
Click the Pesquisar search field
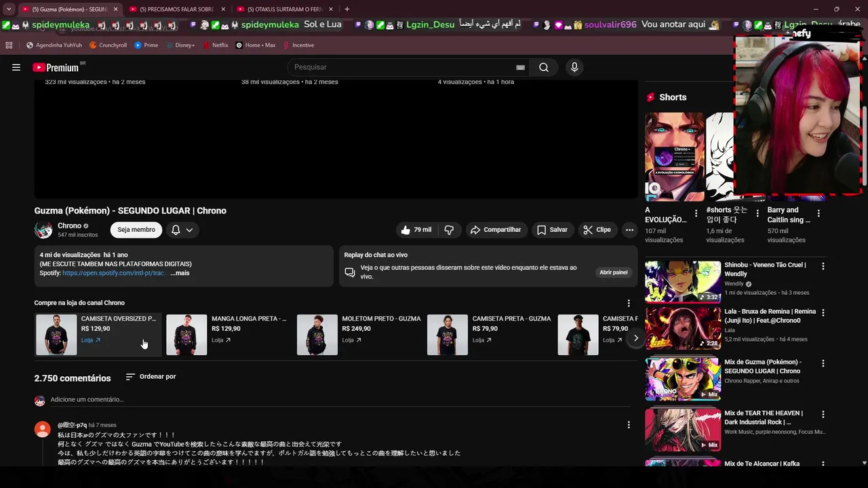pyautogui.click(x=403, y=67)
